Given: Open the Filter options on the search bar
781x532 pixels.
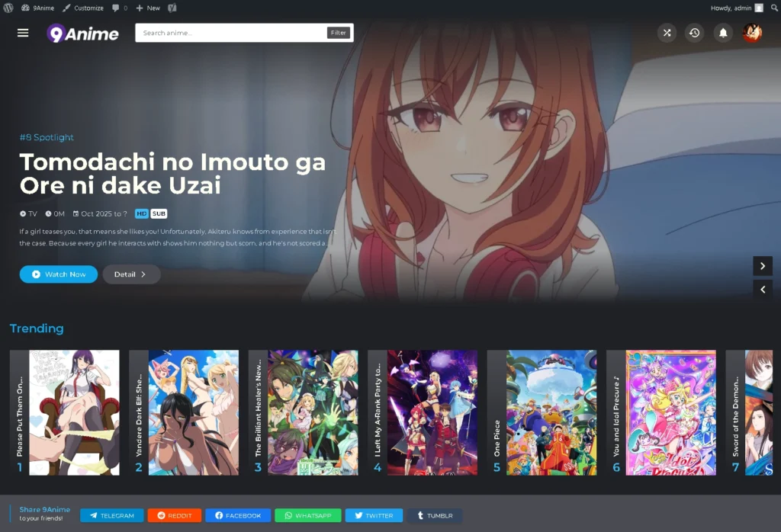Looking at the screenshot, I should pyautogui.click(x=338, y=33).
